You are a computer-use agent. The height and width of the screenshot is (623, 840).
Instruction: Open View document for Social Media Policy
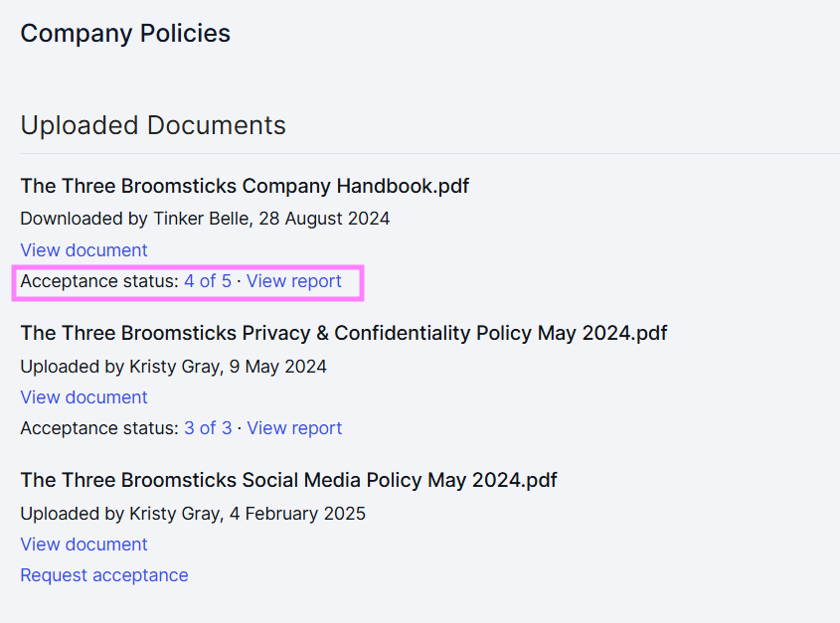click(x=84, y=545)
